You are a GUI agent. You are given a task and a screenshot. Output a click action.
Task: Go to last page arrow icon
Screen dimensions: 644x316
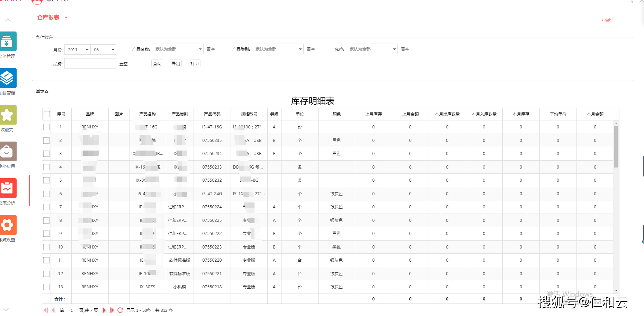112,310
